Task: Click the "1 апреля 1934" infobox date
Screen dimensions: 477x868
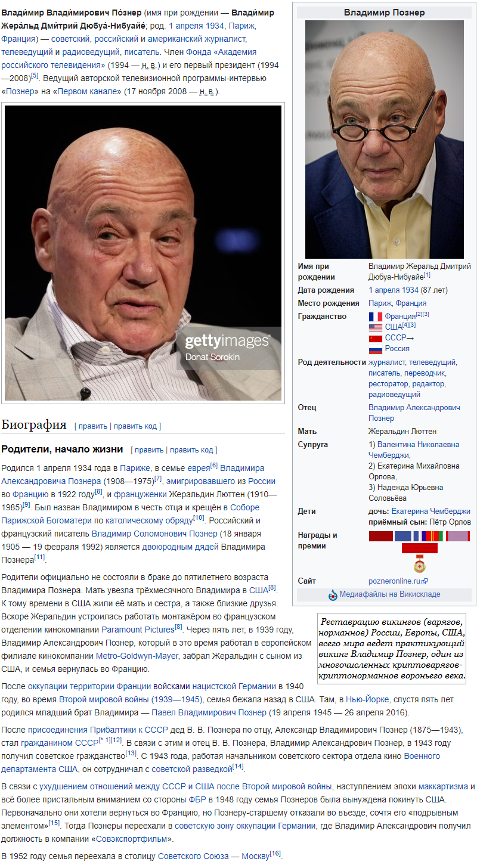Action: (x=394, y=290)
